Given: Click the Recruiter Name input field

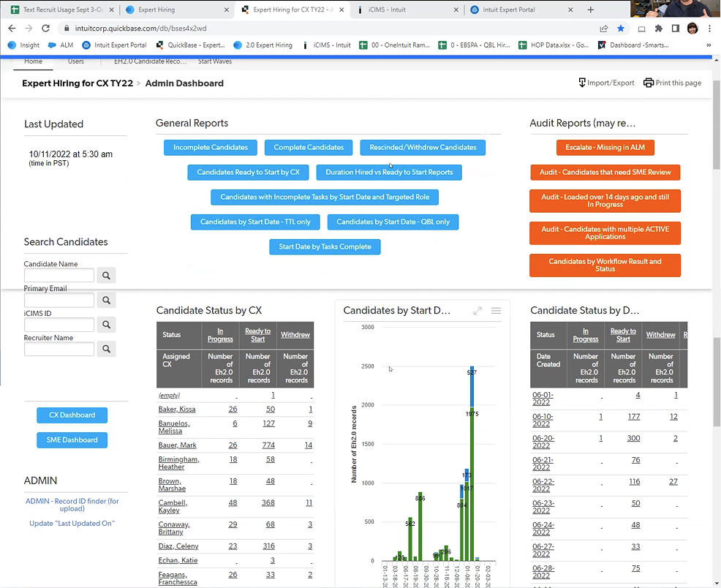Looking at the screenshot, I should point(58,349).
